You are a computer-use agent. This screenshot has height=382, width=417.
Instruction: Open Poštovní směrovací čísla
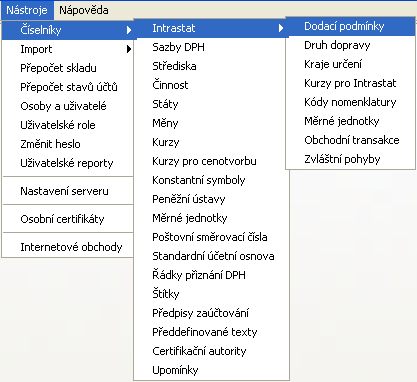pyautogui.click(x=211, y=237)
